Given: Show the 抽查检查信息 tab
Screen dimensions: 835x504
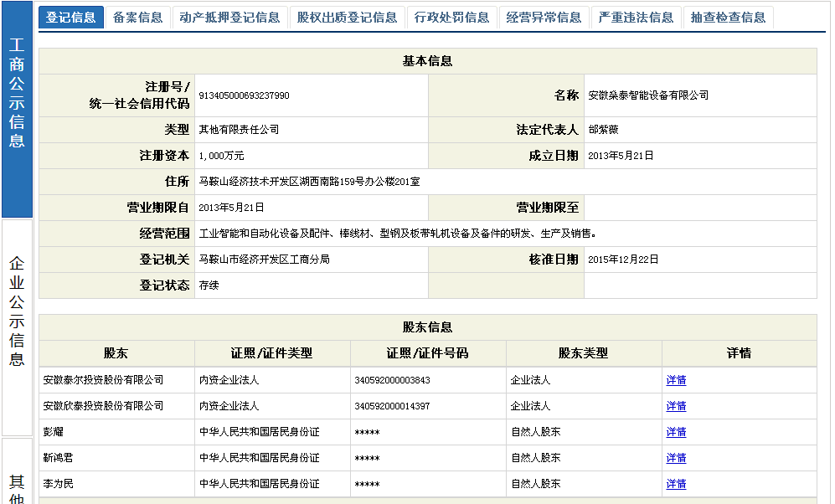Looking at the screenshot, I should 728,18.
